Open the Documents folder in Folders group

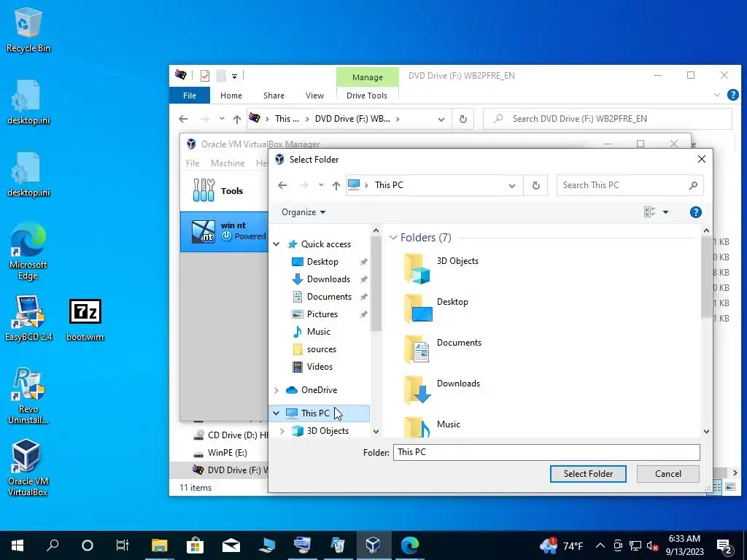point(443,349)
